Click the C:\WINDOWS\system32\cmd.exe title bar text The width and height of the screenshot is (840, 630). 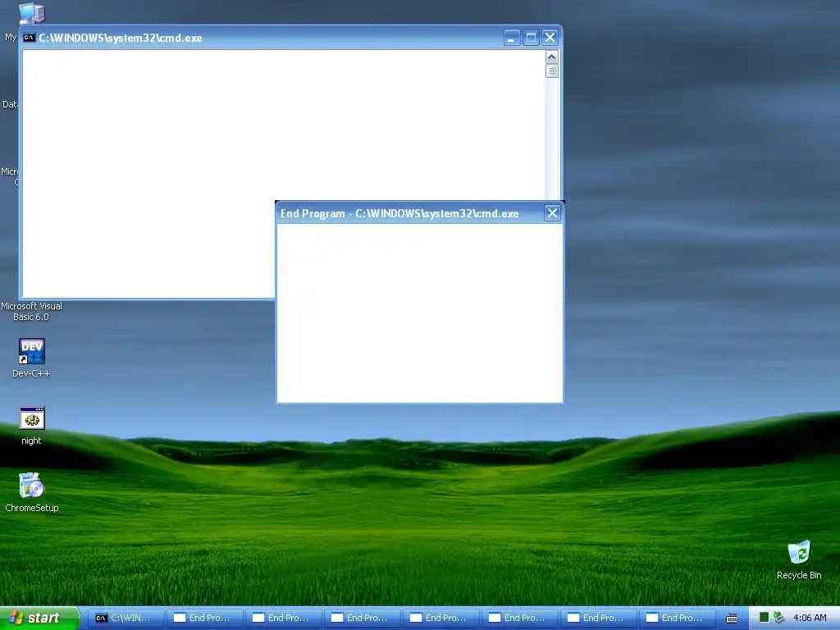[121, 38]
